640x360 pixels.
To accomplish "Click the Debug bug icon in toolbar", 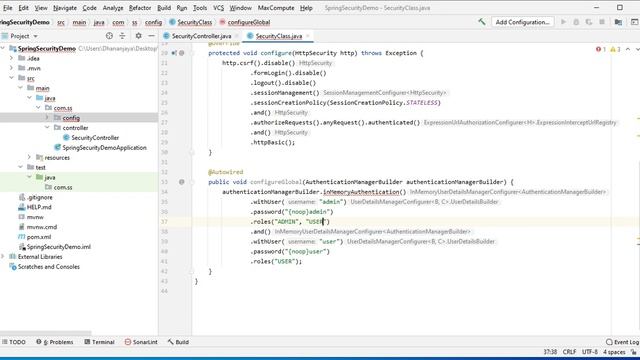I will pyautogui.click(x=576, y=22).
